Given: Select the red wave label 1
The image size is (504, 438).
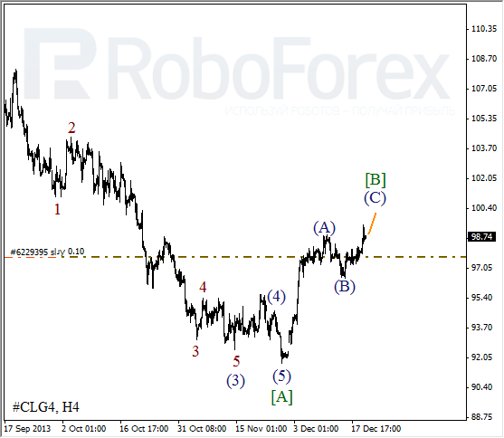Looking at the screenshot, I should coord(57,209).
